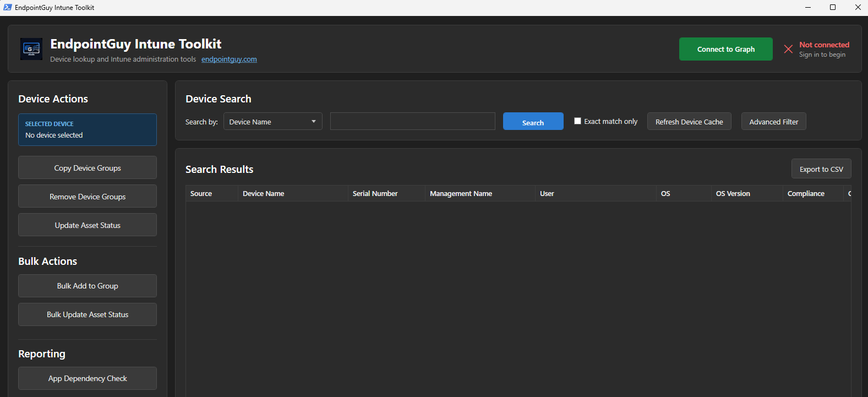Minimize the EndpointGuy Intune Toolkit window
The image size is (868, 397).
coord(808,7)
